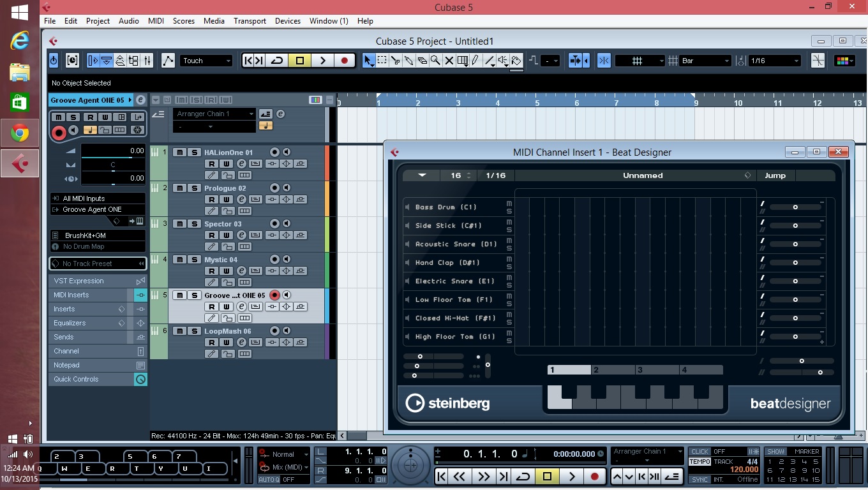This screenshot has width=868, height=490.
Task: Open Beat Designer pattern menu arrow
Action: [x=422, y=175]
